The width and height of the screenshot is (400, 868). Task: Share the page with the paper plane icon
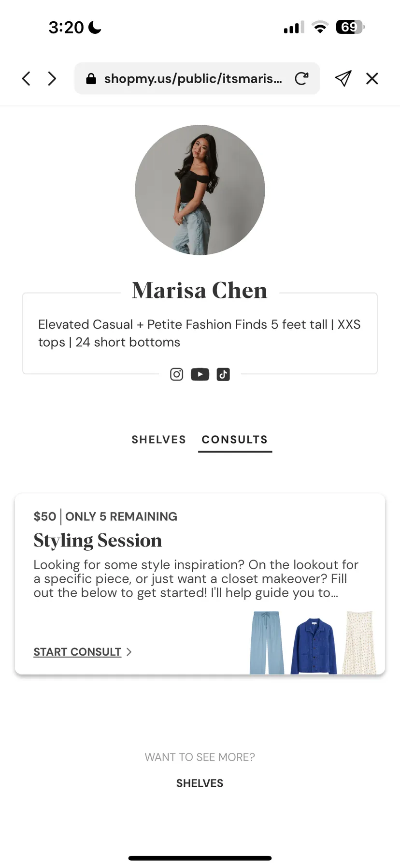click(343, 78)
